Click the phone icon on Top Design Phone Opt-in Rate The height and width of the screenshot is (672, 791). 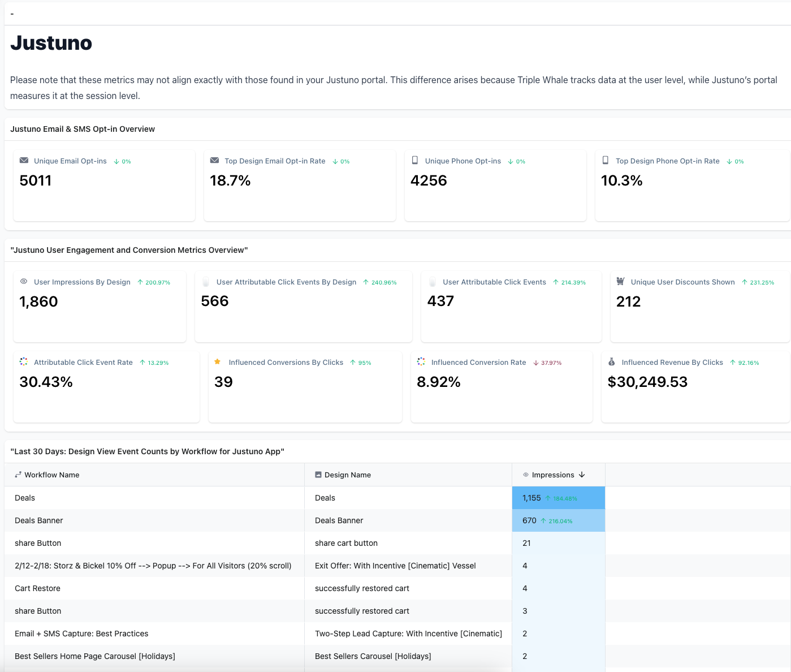[x=606, y=161]
